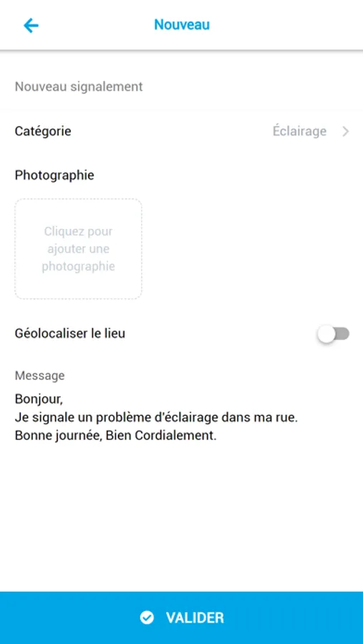The image size is (363, 644).
Task: Click the Nouveau page title
Action: click(x=182, y=24)
